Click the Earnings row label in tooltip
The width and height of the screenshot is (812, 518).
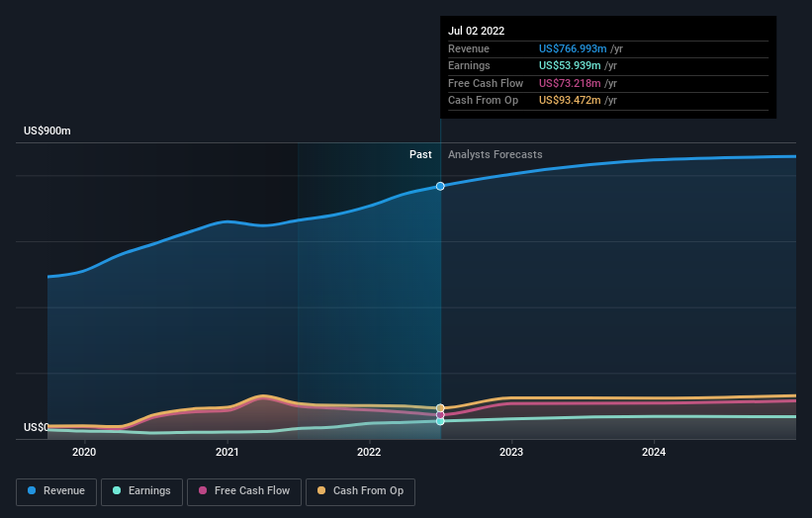tap(469, 65)
